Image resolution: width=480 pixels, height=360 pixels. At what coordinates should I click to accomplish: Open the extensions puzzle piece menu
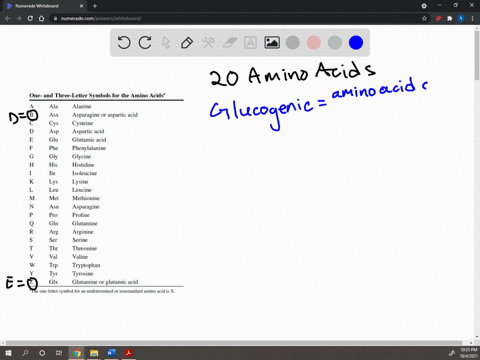click(x=450, y=18)
